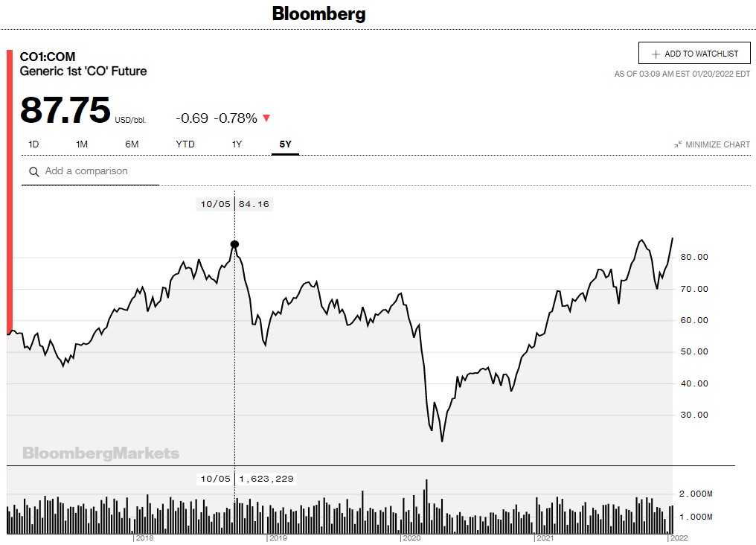
Task: Click the Bloomberg logo at the top
Action: tap(318, 13)
